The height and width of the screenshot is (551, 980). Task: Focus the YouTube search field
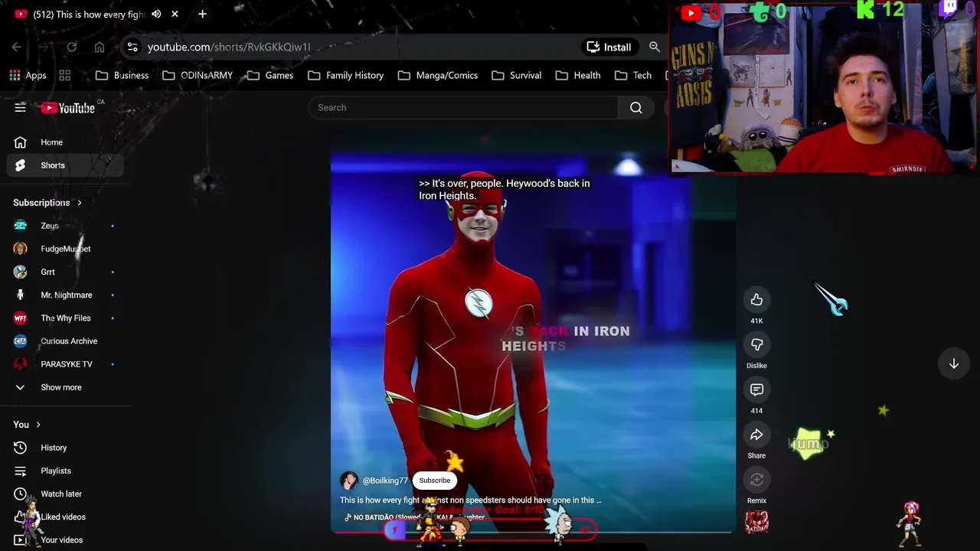pos(463,108)
